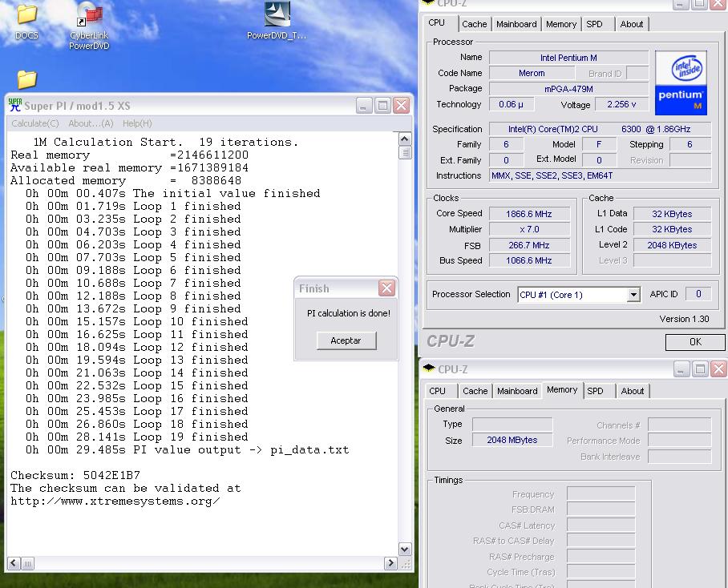Open the Help(H) menu
Image resolution: width=728 pixels, height=588 pixels.
pos(137,123)
